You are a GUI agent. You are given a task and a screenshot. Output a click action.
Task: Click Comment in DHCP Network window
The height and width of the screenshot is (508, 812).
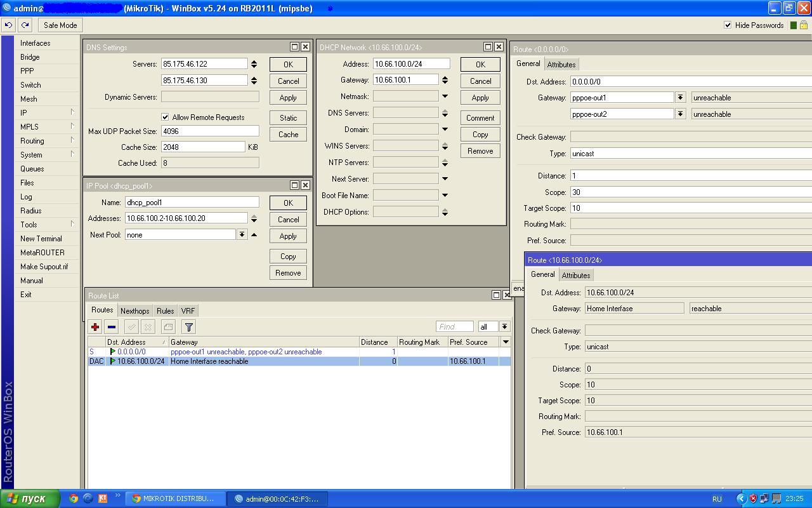click(480, 118)
